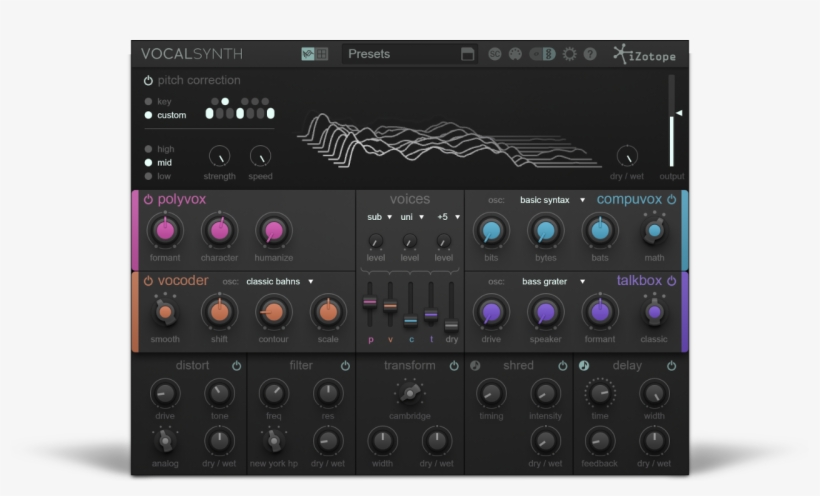Click the delay tempo sync note icon

tap(585, 366)
